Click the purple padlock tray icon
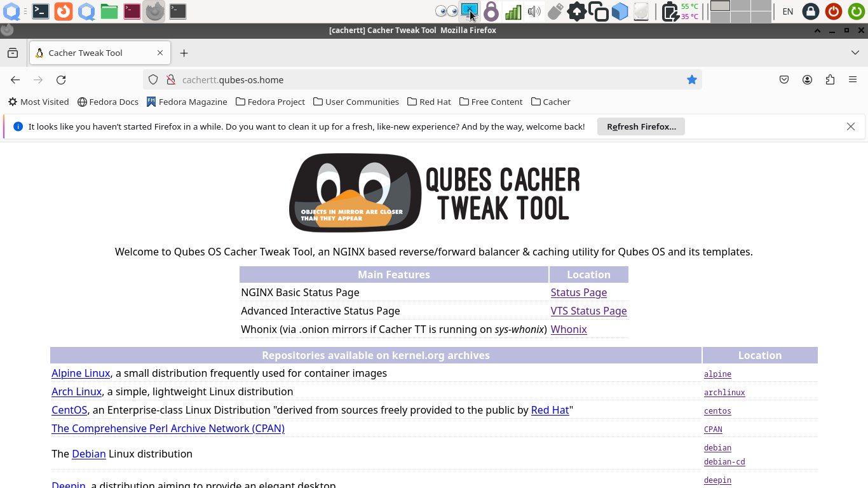Screen dimensions: 868x488 [491, 11]
